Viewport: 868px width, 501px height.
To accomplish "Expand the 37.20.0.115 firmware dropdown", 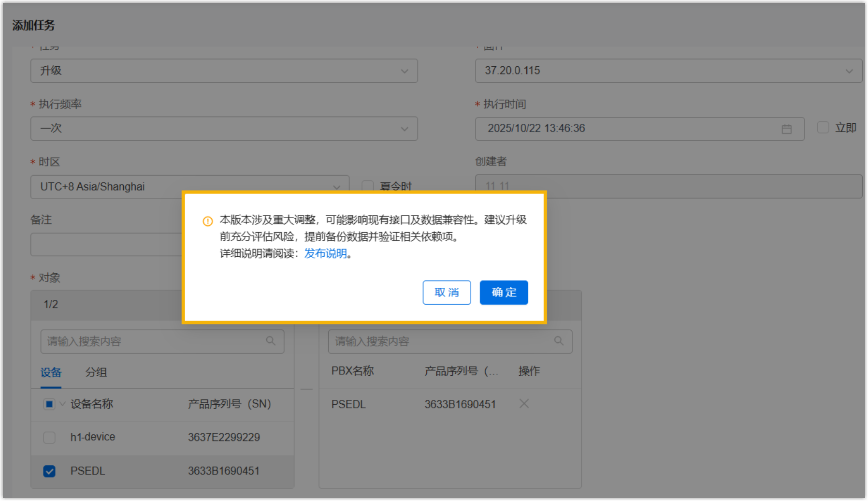I will pos(668,71).
